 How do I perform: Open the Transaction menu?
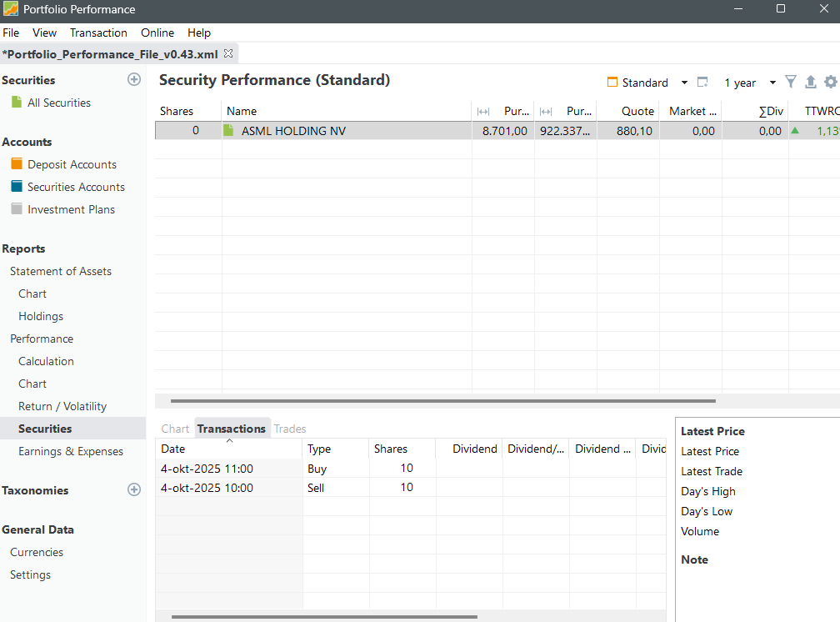[98, 33]
